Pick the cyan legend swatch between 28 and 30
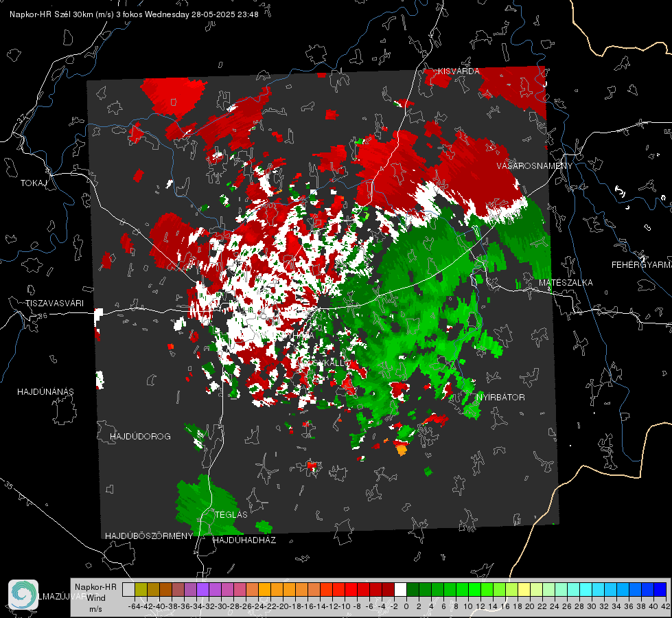The height and width of the screenshot is (618, 672). pos(586,589)
